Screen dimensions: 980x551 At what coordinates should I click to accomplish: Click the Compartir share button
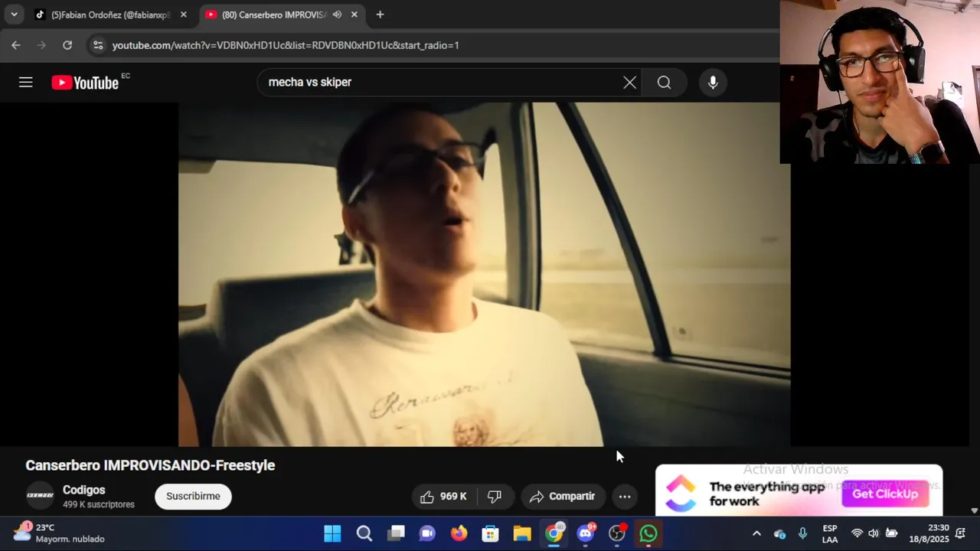pyautogui.click(x=563, y=497)
